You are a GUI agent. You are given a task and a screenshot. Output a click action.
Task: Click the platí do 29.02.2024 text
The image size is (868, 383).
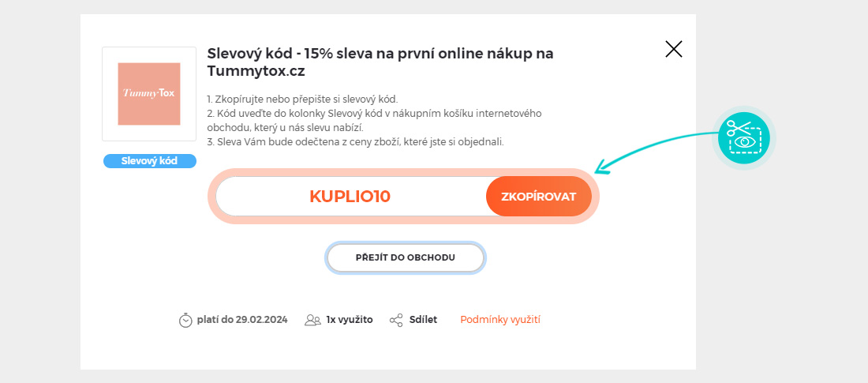pyautogui.click(x=242, y=320)
